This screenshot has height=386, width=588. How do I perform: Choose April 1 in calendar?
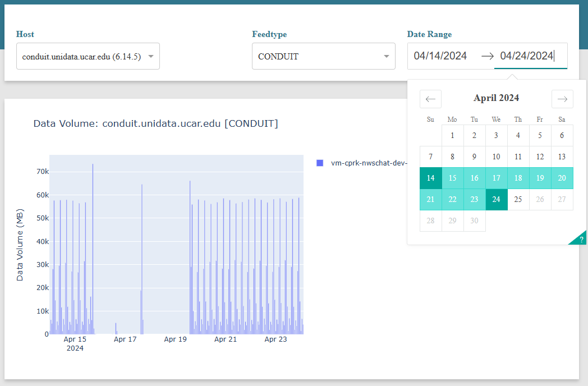tap(453, 135)
